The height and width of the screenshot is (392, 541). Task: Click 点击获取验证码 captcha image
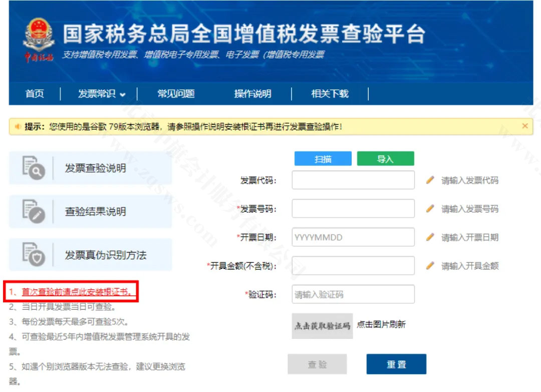point(322,325)
